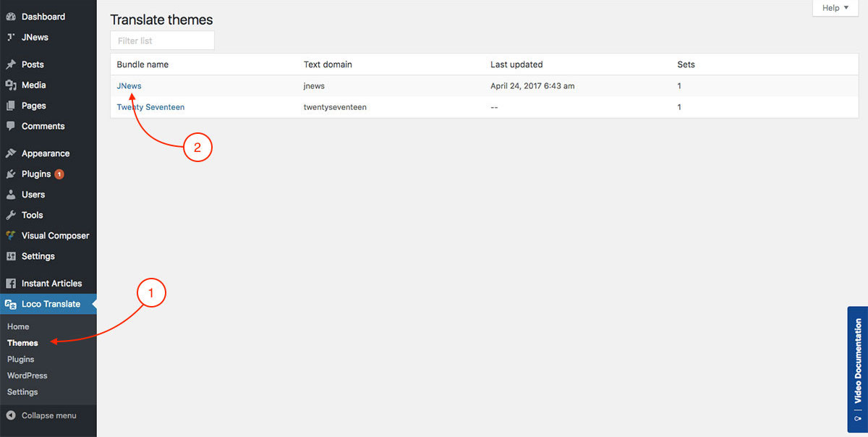The width and height of the screenshot is (868, 437).
Task: Click the Plugins plug icon
Action: pos(11,174)
